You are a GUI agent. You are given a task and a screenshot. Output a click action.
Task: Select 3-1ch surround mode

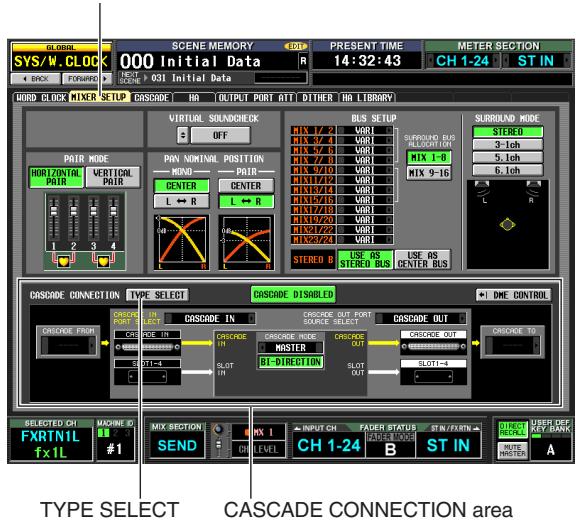[507, 144]
